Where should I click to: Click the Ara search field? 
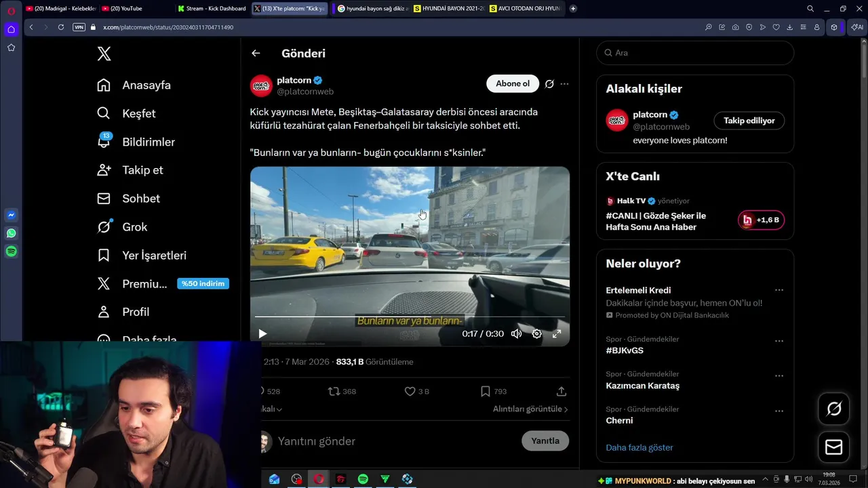(695, 53)
